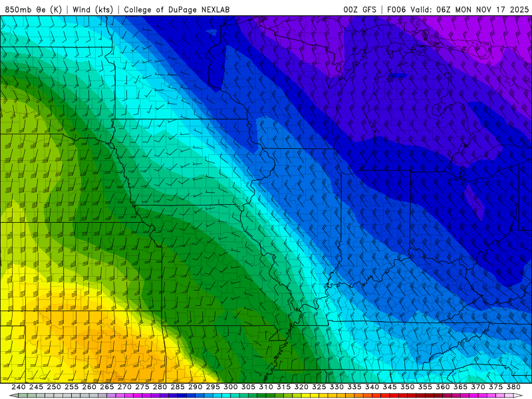Select the 330 legend value
The width and height of the screenshot is (532, 399).
pyautogui.click(x=336, y=387)
